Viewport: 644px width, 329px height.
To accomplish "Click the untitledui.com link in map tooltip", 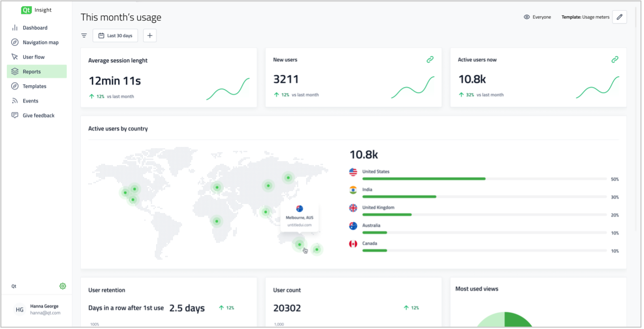I will point(299,225).
